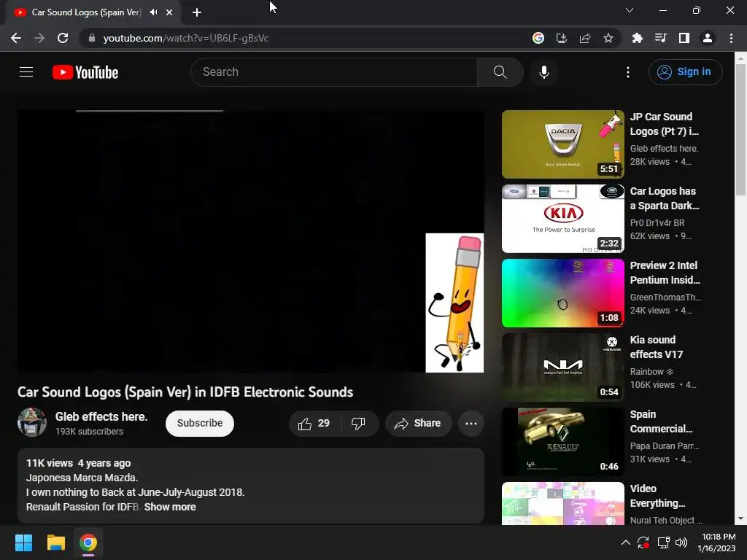Image resolution: width=747 pixels, height=560 pixels.
Task: Click Chrome icon in taskbar
Action: coord(88,542)
